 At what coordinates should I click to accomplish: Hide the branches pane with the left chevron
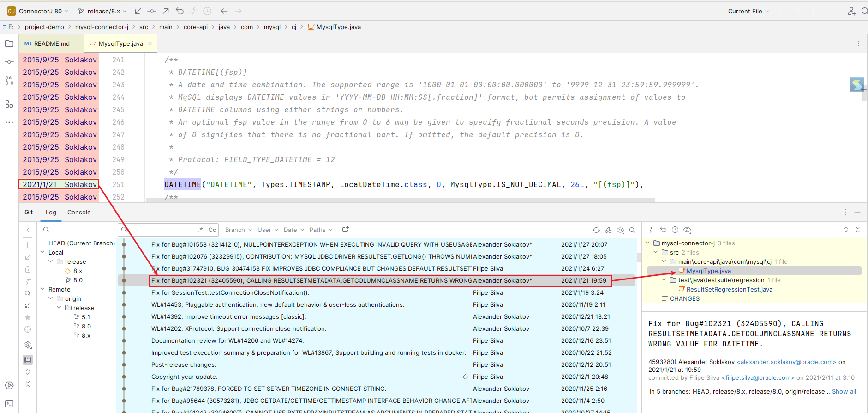coord(28,230)
